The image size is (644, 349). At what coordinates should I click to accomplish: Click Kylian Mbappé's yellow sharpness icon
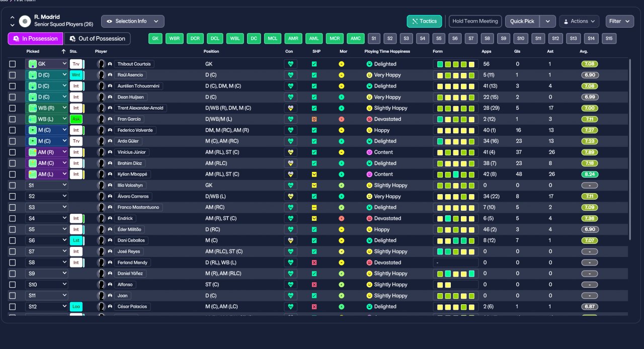(314, 175)
